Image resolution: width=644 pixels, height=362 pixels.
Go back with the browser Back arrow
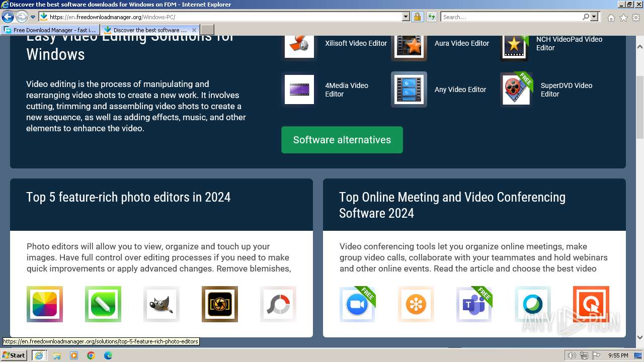click(8, 17)
